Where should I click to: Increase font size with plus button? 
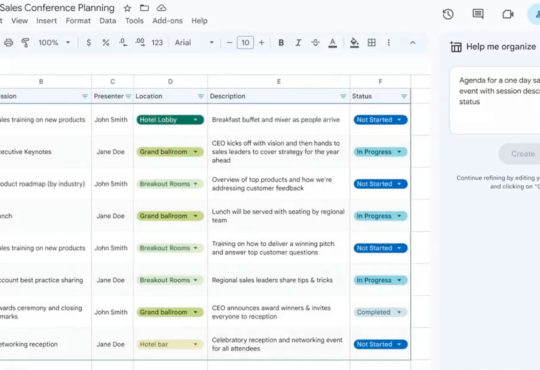(x=261, y=43)
